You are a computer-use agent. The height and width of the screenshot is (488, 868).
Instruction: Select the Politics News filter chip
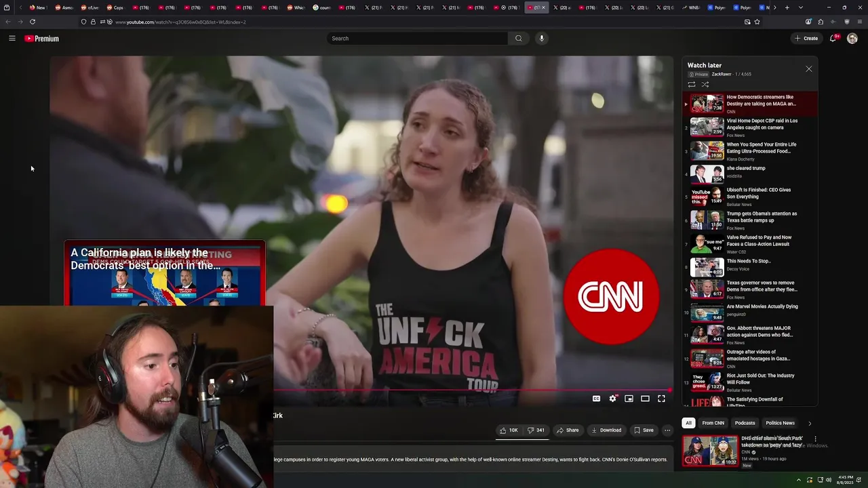coord(780,423)
